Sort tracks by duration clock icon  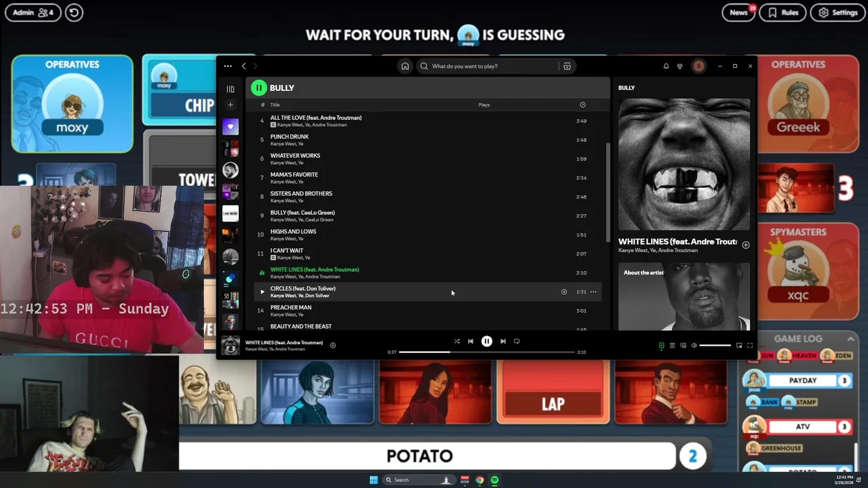583,105
